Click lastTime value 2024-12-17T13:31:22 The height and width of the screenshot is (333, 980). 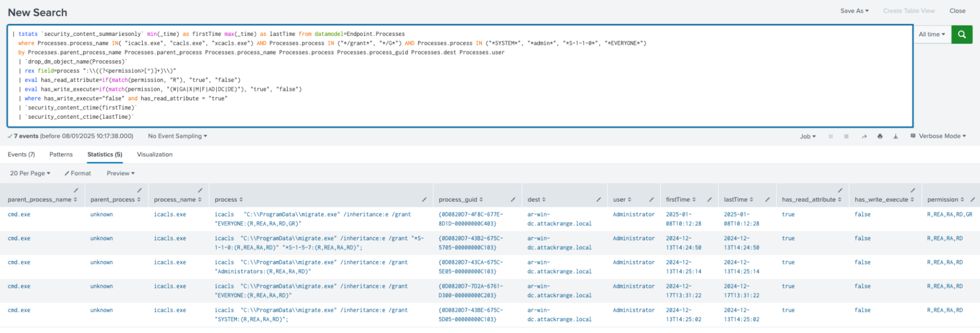pyautogui.click(x=742, y=291)
